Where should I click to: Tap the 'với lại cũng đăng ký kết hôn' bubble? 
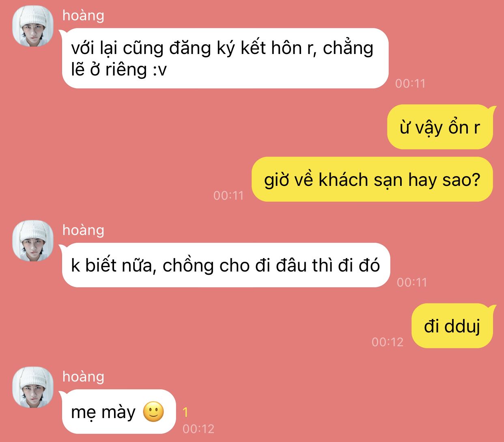(x=225, y=58)
